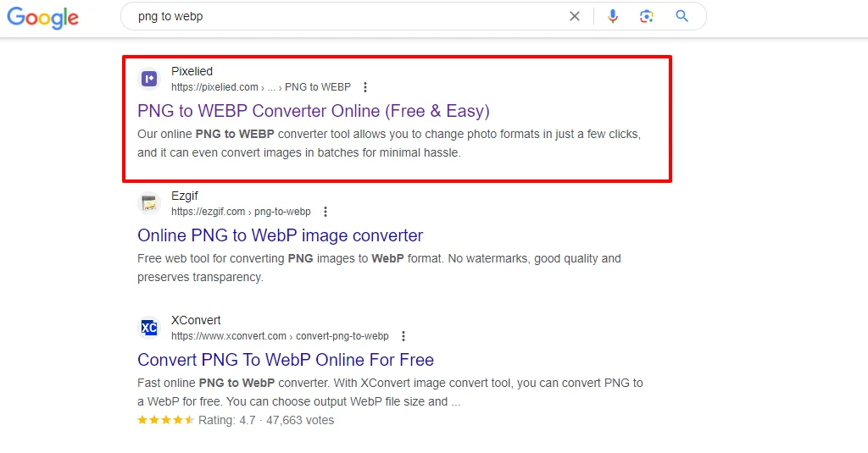
Task: Open 'Online PNG to WebP image converter' link
Action: (280, 235)
